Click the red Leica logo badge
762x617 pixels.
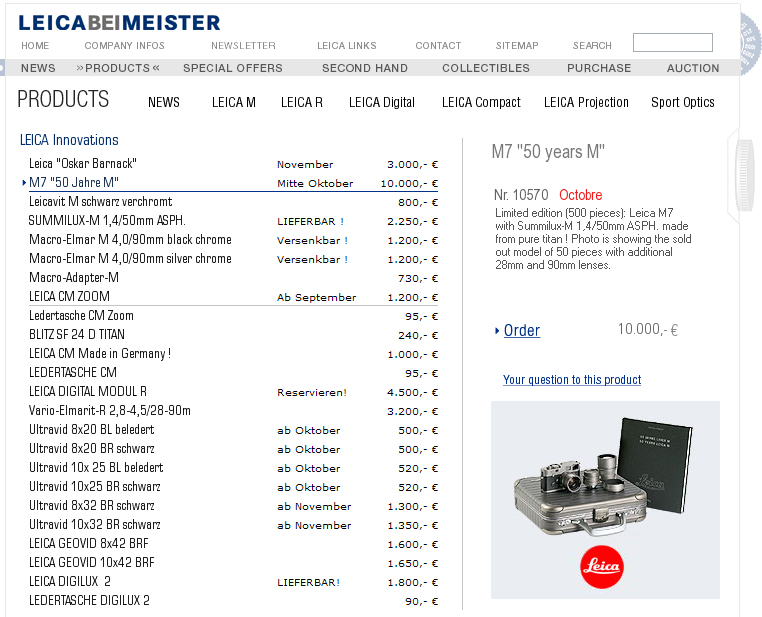tap(601, 567)
